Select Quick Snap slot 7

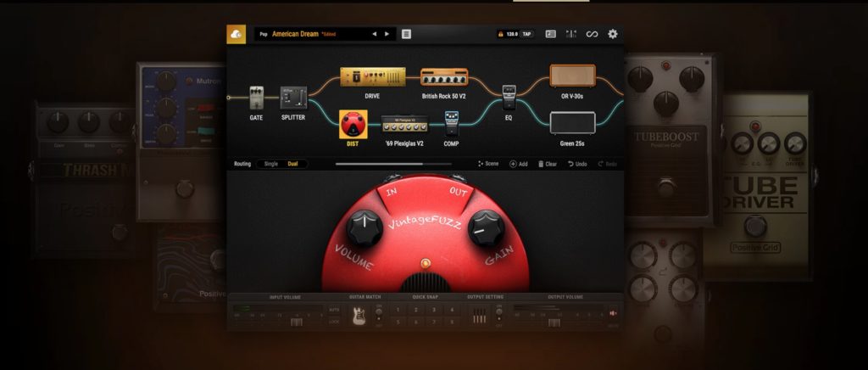click(x=434, y=322)
